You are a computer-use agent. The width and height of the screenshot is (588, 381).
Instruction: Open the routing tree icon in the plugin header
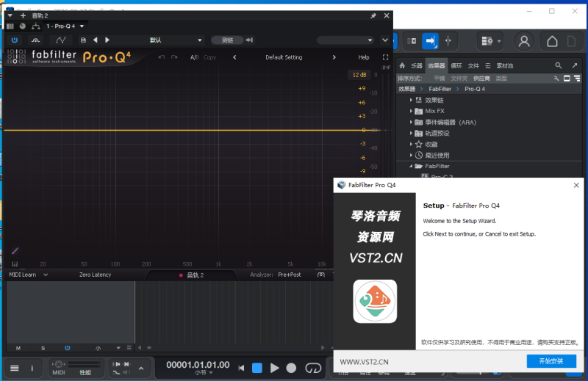point(35,26)
